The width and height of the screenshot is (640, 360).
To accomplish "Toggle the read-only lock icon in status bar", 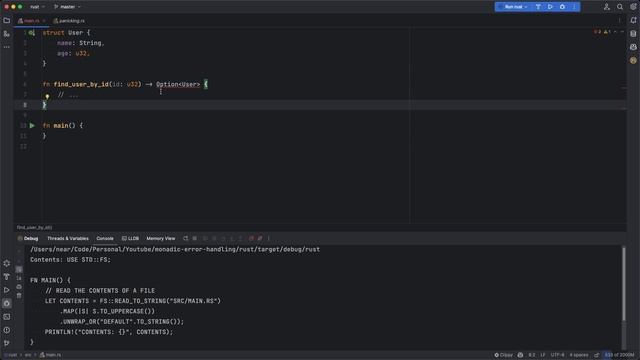I will coord(597,355).
